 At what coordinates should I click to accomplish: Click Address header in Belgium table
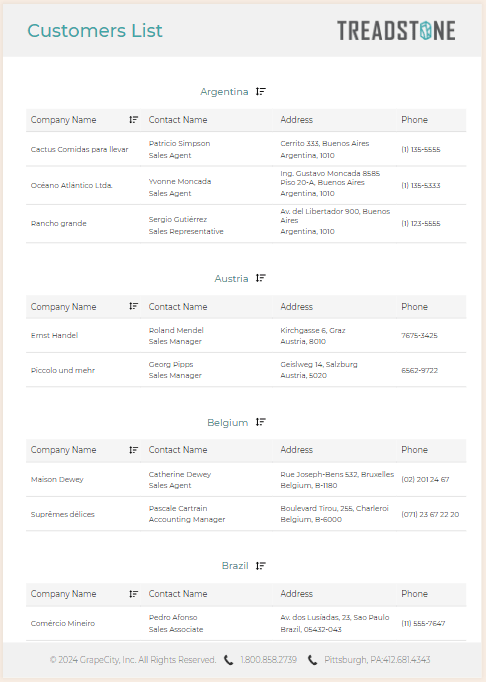296,450
